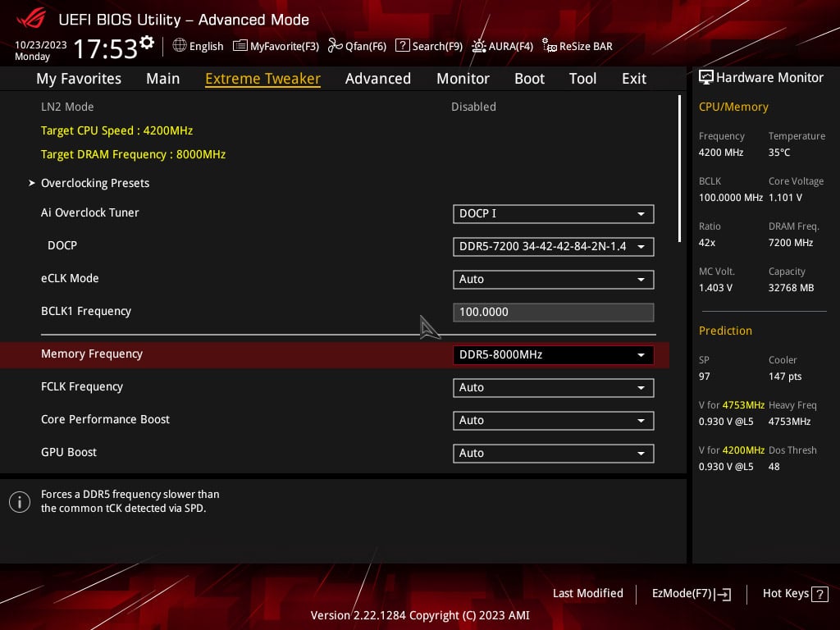Toggle ReSize BAR icon
This screenshot has width=840, height=630.
click(x=549, y=46)
